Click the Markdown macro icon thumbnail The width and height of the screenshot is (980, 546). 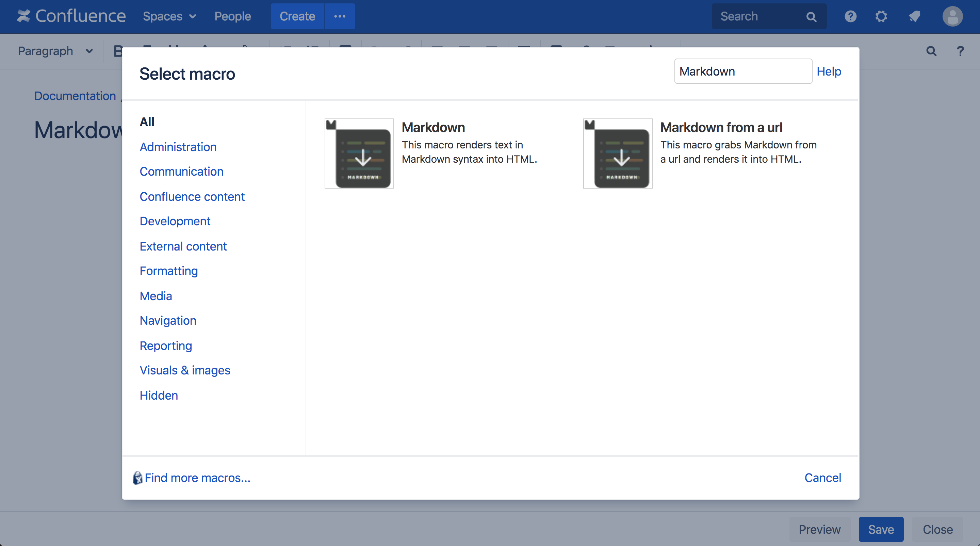point(359,153)
